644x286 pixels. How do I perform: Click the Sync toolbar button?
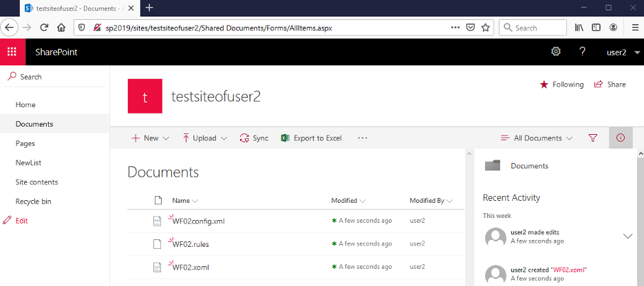254,138
